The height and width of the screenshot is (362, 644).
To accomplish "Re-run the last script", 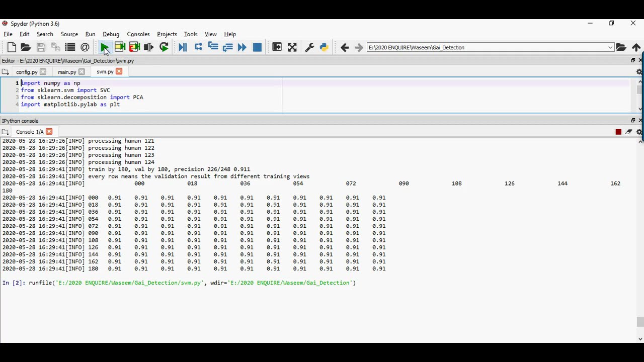I will point(164,47).
